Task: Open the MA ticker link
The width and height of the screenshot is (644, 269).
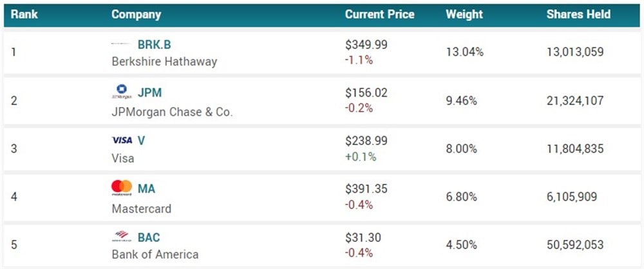Action: [x=146, y=188]
